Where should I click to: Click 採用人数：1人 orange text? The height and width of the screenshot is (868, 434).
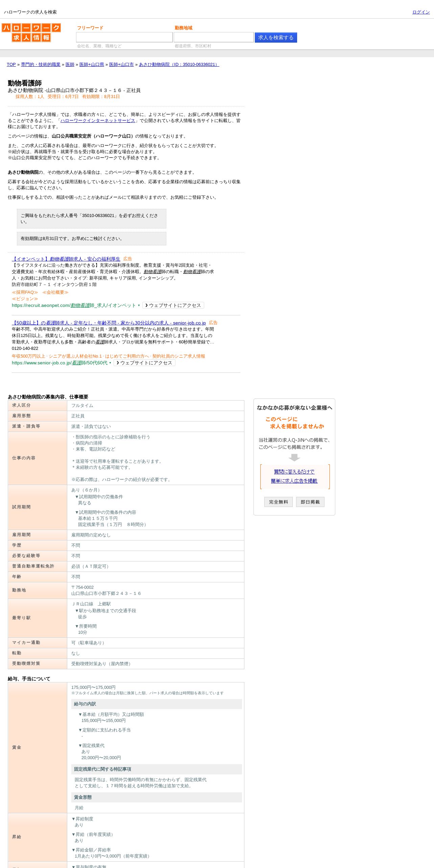(30, 97)
